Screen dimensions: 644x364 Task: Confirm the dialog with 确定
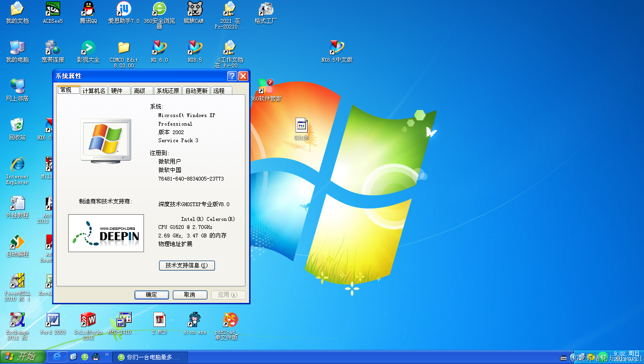pyautogui.click(x=152, y=295)
